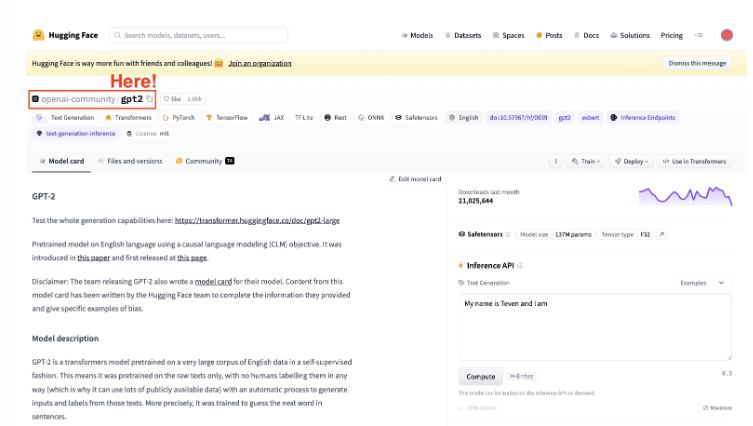The image size is (753, 426).
Task: Open the doi:10.57967 tag
Action: click(518, 118)
